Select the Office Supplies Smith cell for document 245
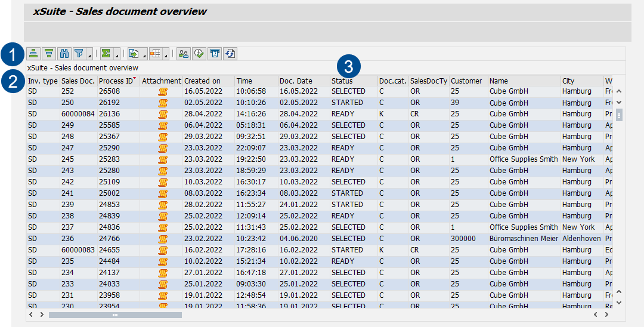Screen dimensions: 644x327 (x=524, y=159)
